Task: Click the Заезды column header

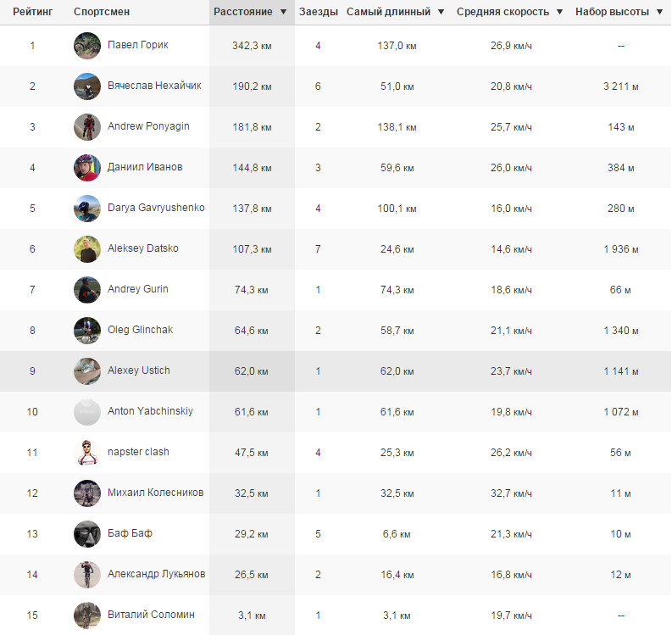Action: tap(319, 13)
